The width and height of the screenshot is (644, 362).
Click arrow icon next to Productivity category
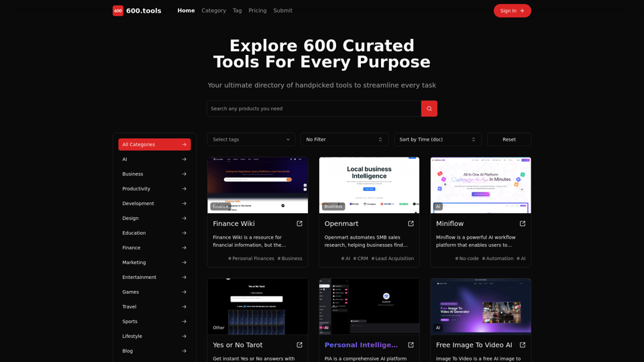[x=184, y=189]
